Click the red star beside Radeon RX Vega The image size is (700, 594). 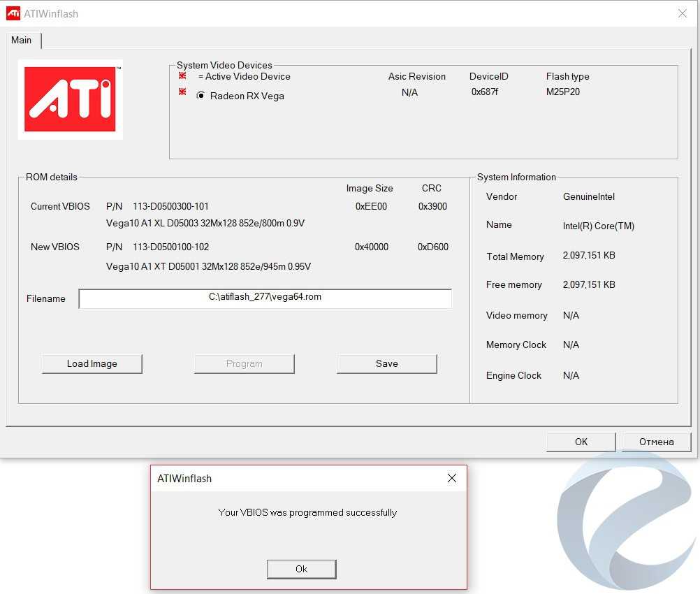point(182,92)
